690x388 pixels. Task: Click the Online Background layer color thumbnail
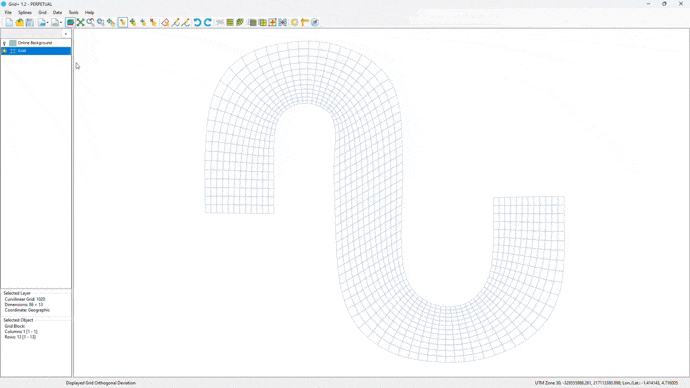(13, 43)
